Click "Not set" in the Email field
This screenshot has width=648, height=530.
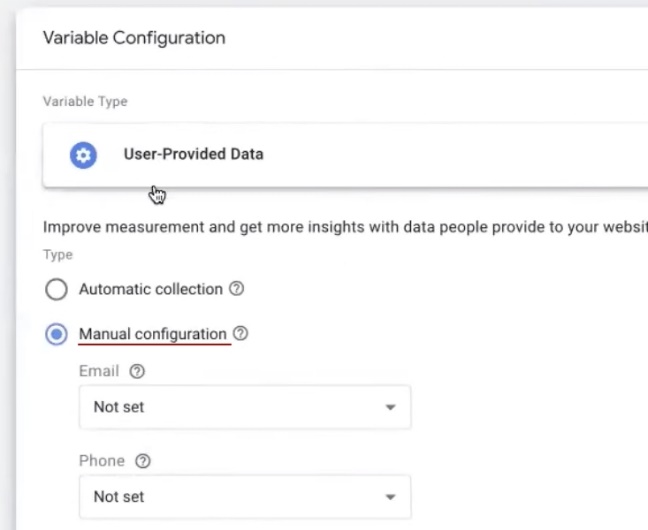click(119, 407)
